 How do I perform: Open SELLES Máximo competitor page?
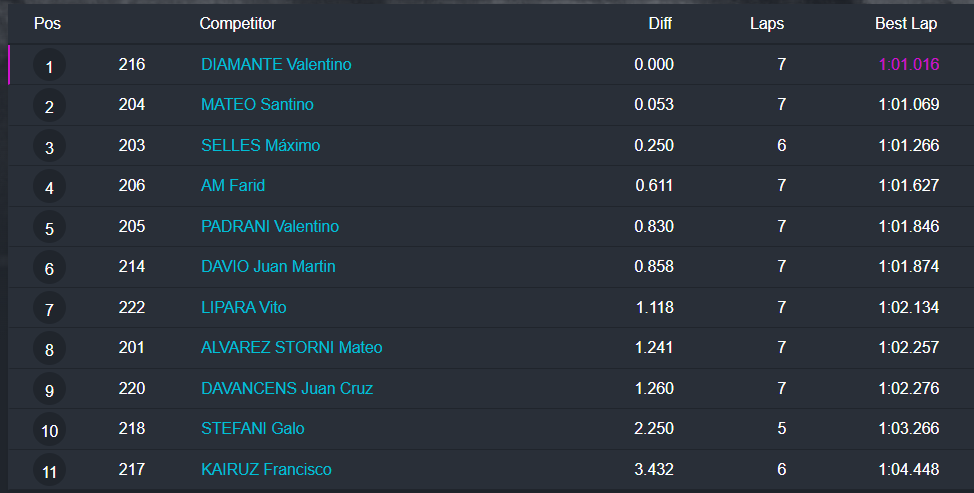click(260, 145)
